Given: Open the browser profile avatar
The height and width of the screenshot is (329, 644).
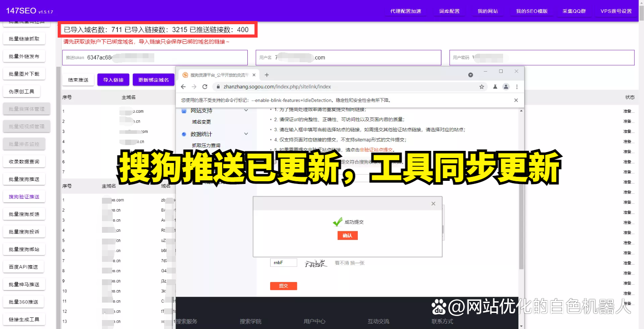Looking at the screenshot, I should [506, 86].
